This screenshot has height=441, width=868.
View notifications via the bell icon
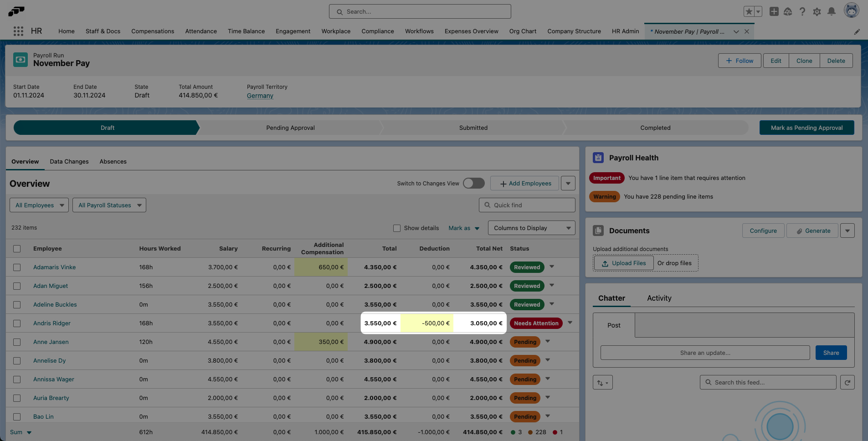pos(832,11)
